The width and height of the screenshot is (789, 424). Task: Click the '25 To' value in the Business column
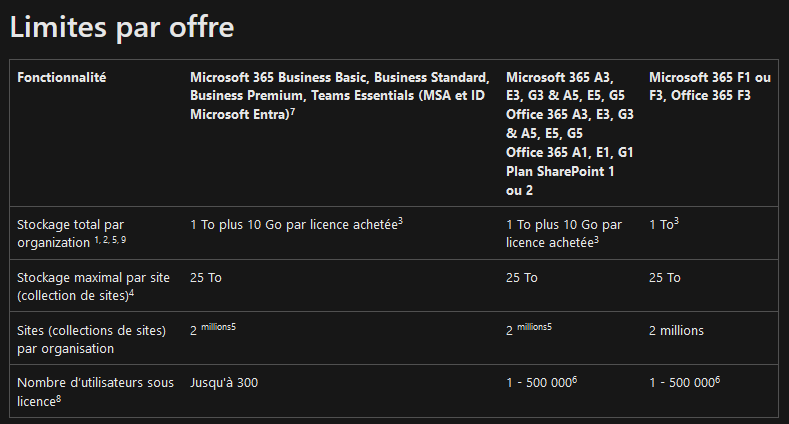[206, 278]
